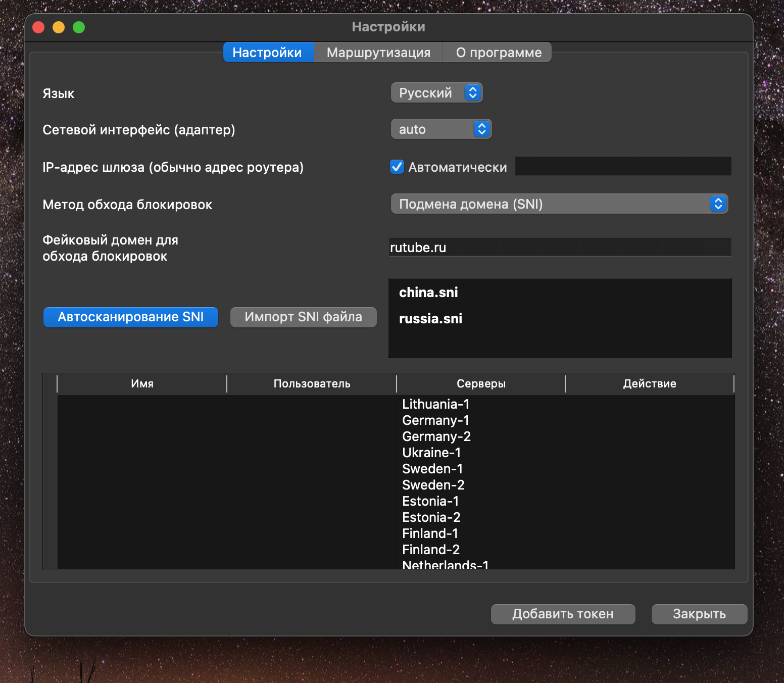
Task: Select russia.sni in the SNI list
Action: click(430, 319)
